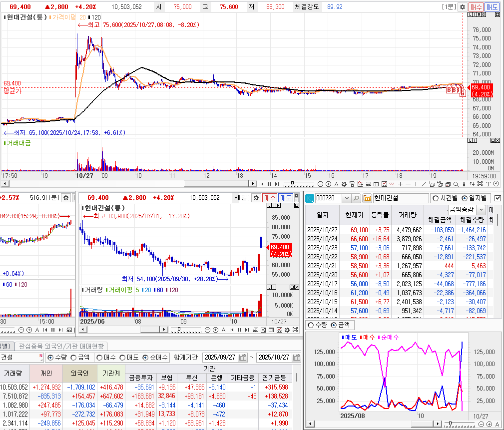Select the 매도 radio in investor panel
Screen dimensions: 504x430
(x=122, y=358)
